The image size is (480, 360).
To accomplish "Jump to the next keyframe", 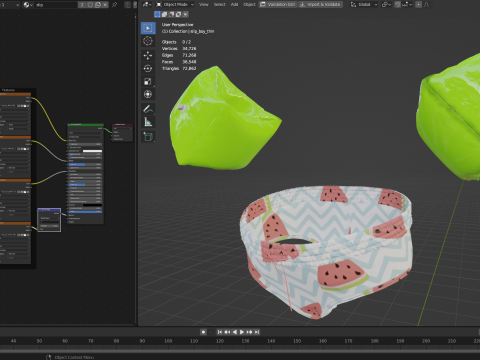I will pos(249,332).
